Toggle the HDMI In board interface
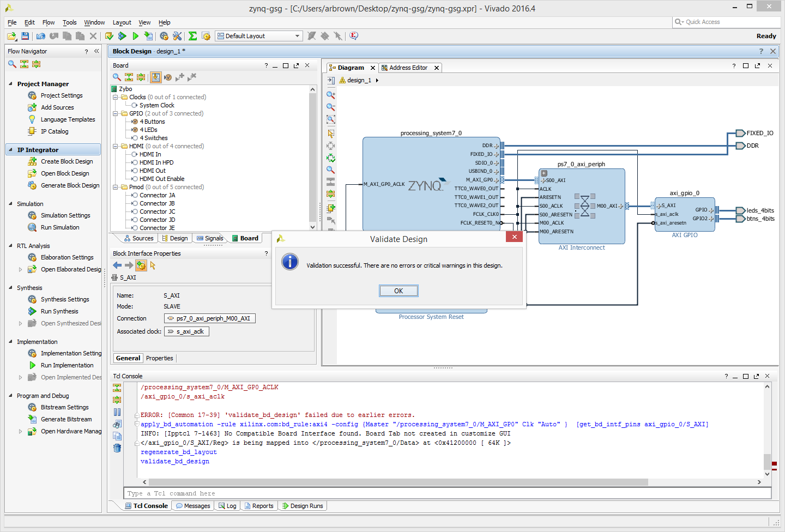 (x=135, y=154)
